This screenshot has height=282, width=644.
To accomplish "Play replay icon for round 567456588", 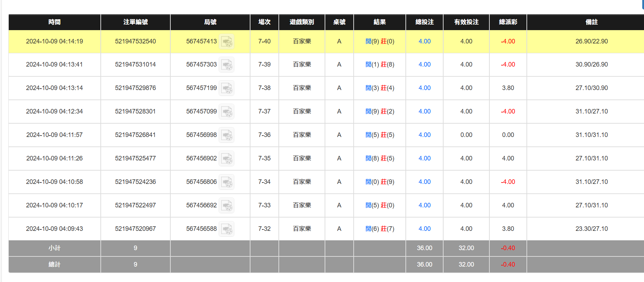I will coord(226,229).
